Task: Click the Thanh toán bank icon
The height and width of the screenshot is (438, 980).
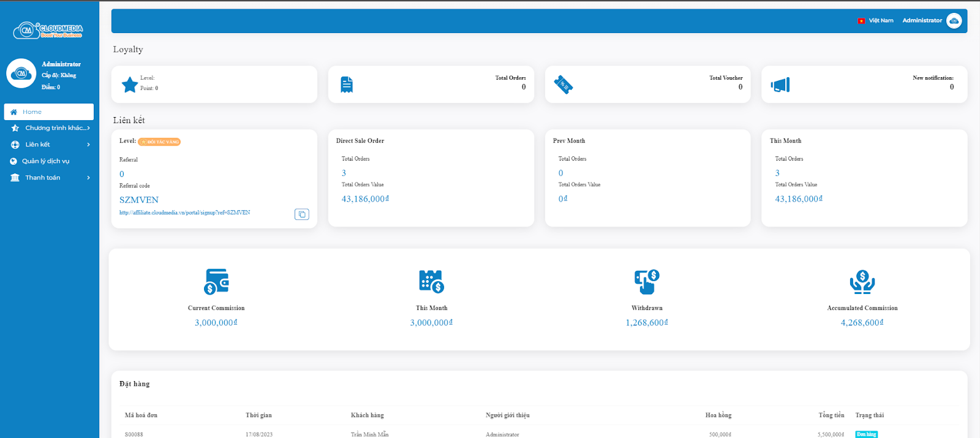Action: click(15, 178)
